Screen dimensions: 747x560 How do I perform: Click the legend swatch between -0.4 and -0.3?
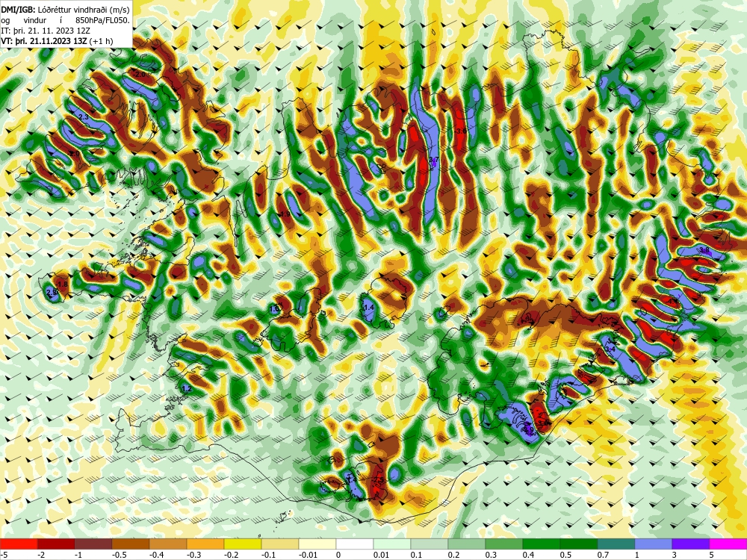point(168,544)
